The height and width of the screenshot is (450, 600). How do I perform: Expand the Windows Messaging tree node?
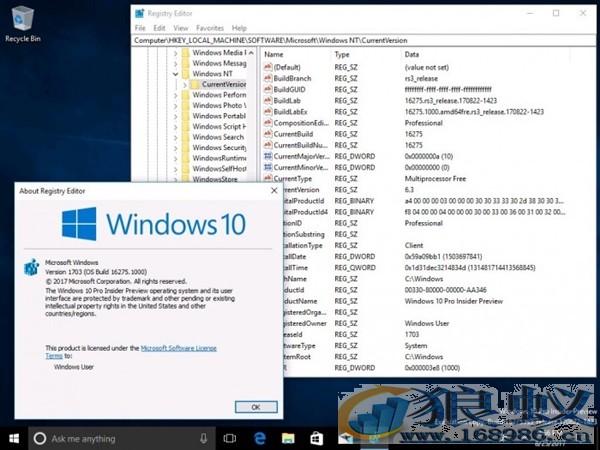coord(175,64)
